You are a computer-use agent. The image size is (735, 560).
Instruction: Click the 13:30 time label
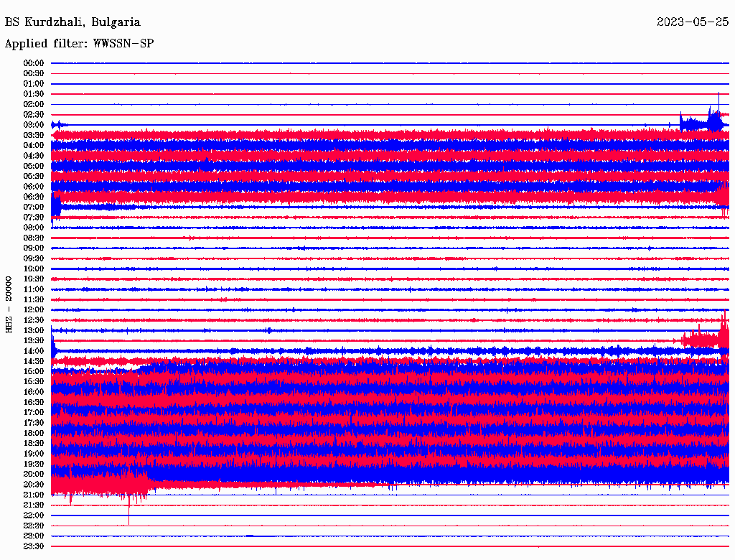coord(34,340)
